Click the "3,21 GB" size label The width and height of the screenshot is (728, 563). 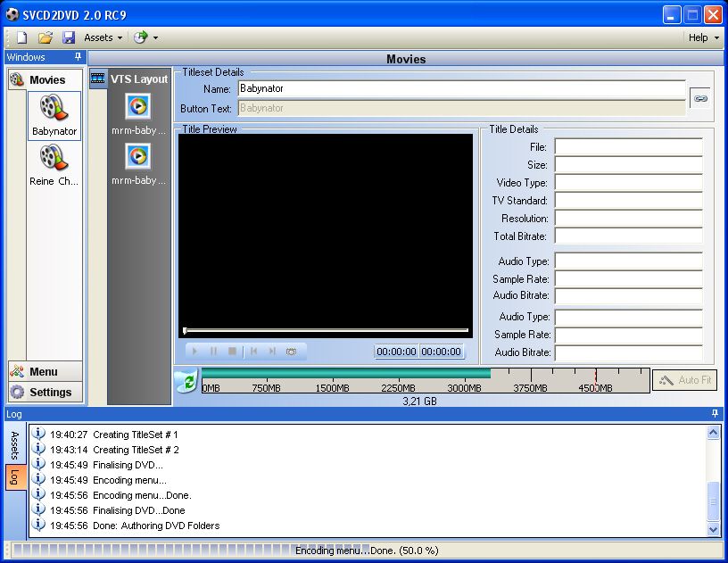[x=419, y=402]
